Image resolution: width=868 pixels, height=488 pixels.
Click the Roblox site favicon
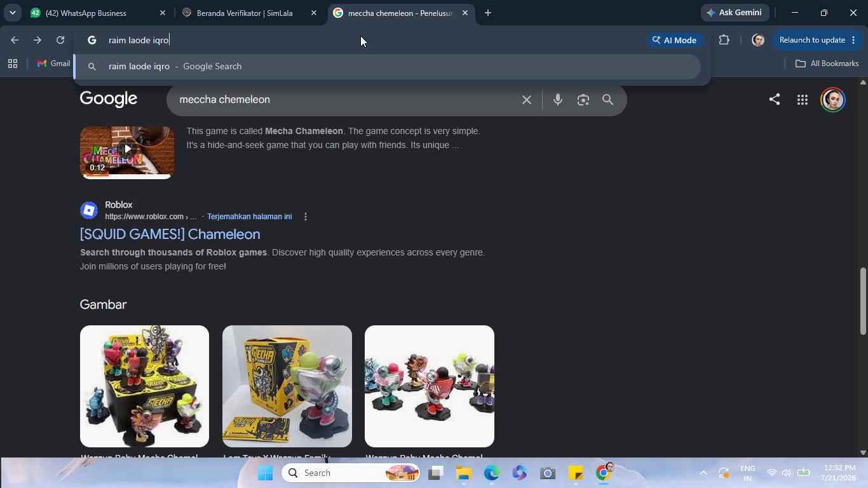(x=89, y=210)
